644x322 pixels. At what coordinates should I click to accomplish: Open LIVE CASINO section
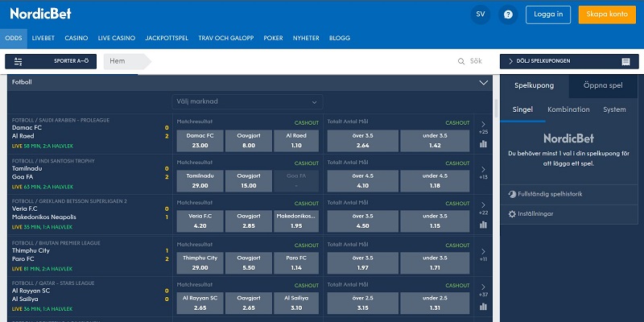click(x=117, y=38)
